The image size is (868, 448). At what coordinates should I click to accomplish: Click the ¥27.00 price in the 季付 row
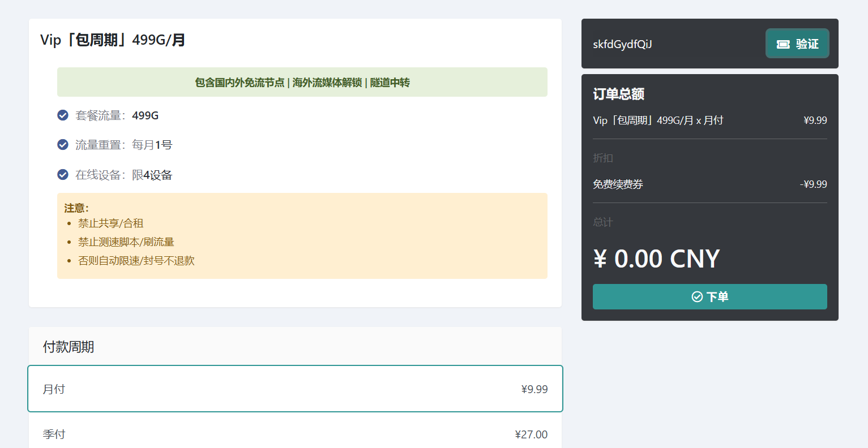point(531,434)
